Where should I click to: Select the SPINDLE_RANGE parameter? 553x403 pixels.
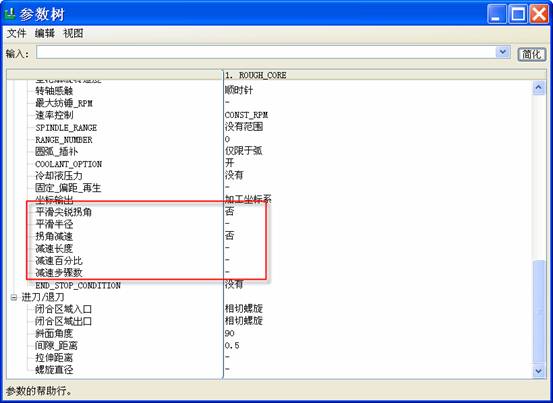click(x=66, y=128)
